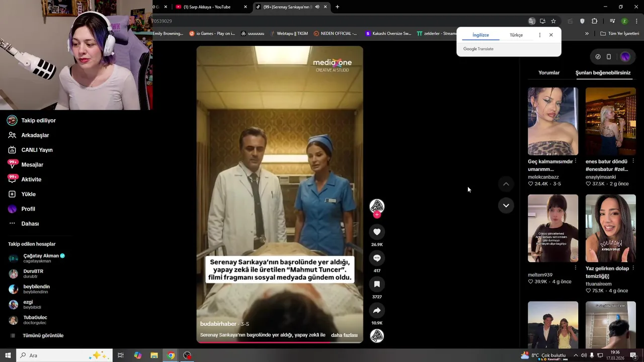Expand caption with daha fazlası
644x362 pixels.
click(344, 335)
